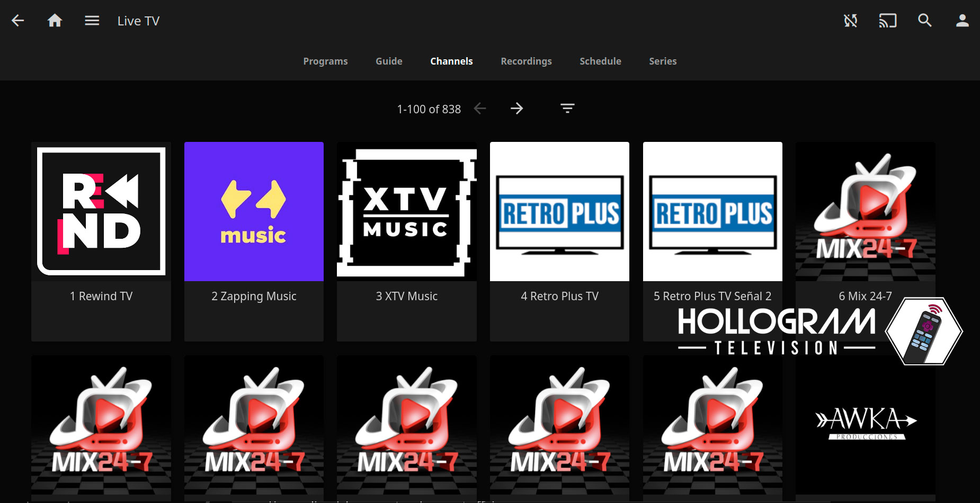980x503 pixels.
Task: Open the channel filter options
Action: pos(567,108)
